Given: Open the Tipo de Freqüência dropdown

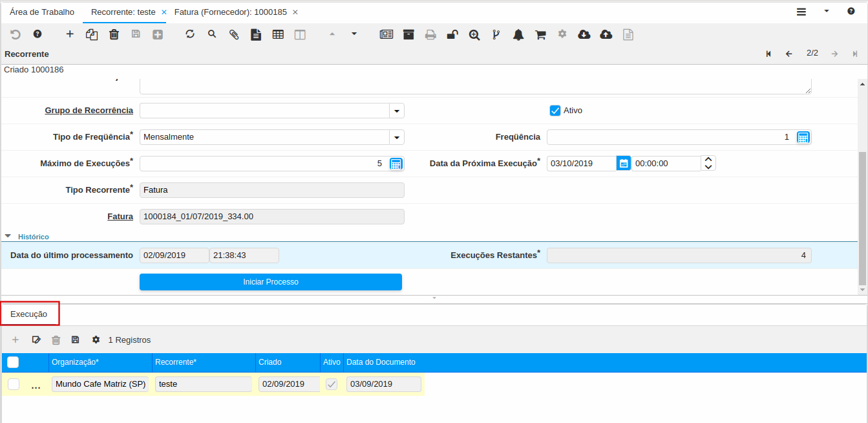Looking at the screenshot, I should (397, 137).
